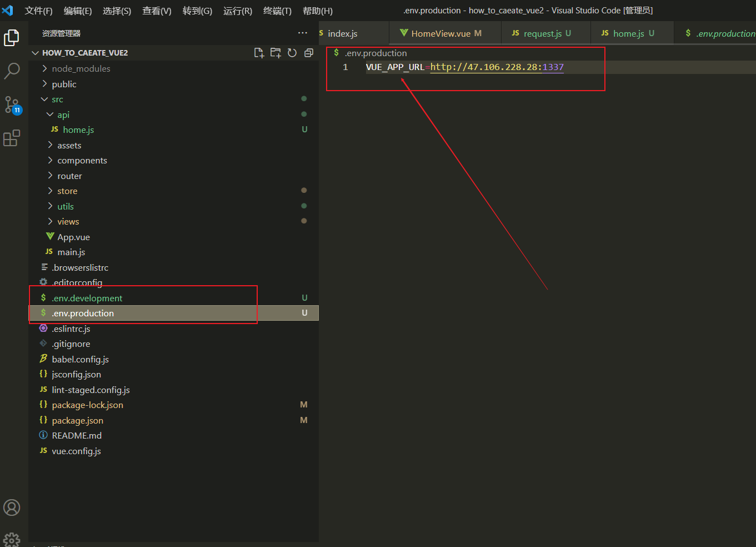Open package.json file

pos(174,420)
